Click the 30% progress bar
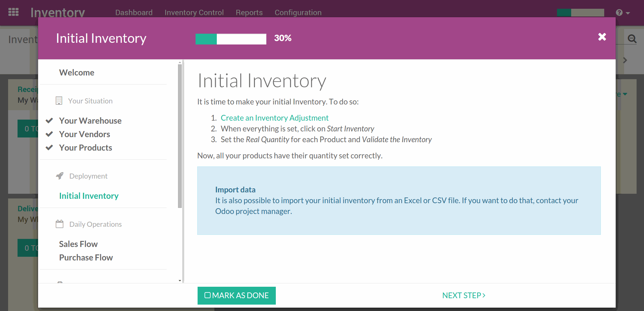Screen dimensions: 644x311 coord(230,39)
